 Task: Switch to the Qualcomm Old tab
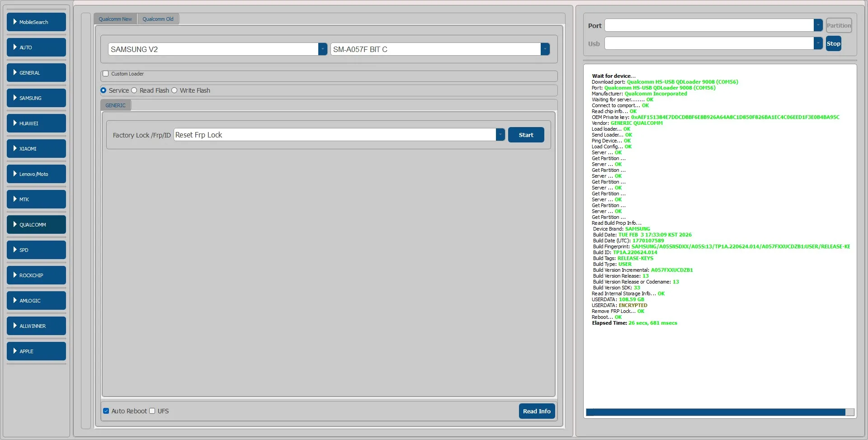pyautogui.click(x=158, y=19)
